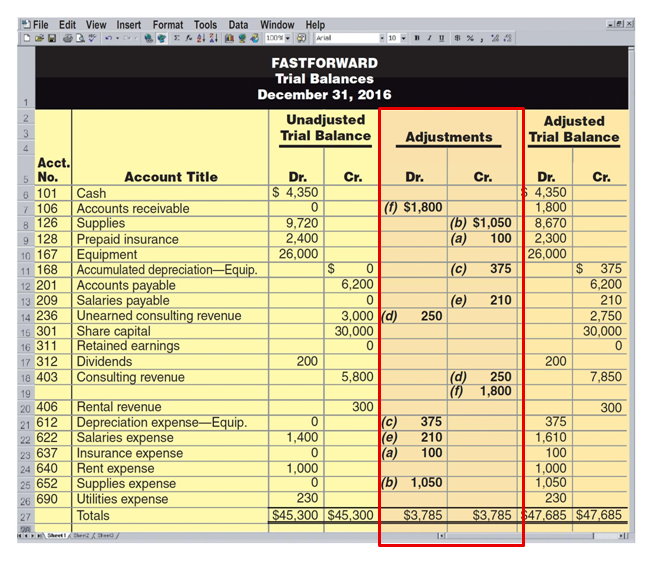
Task: Click the New workbook icon
Action: tap(27, 38)
